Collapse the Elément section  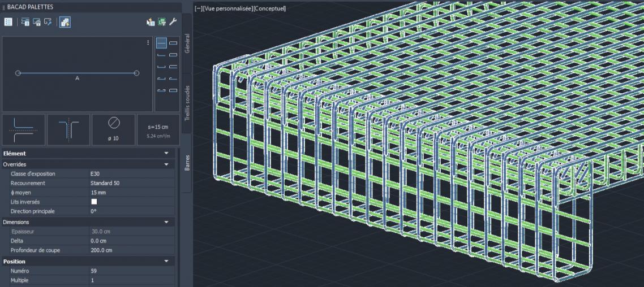pyautogui.click(x=166, y=153)
